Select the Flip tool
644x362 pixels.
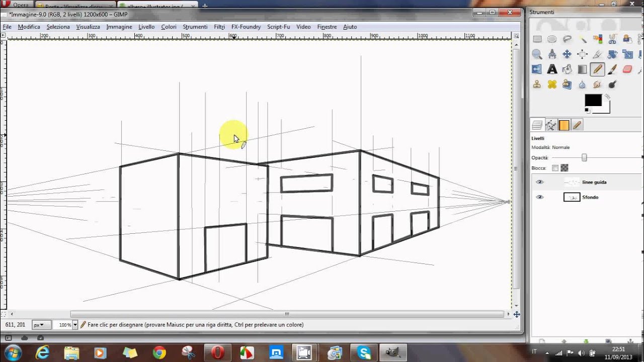(537, 69)
